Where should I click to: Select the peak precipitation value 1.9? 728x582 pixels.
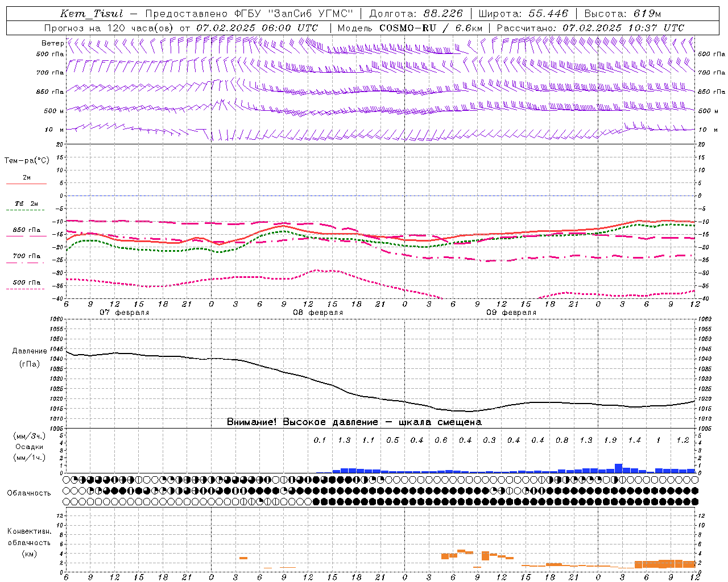(610, 440)
